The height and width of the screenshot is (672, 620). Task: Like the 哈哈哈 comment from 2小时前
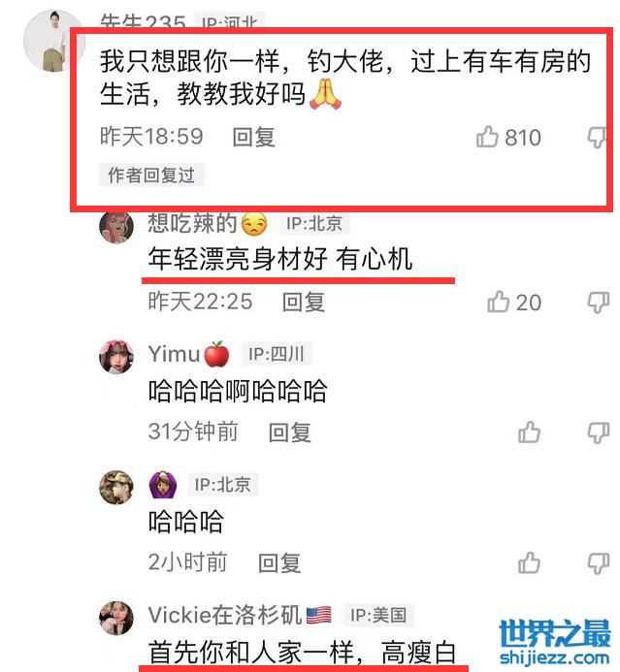click(529, 562)
